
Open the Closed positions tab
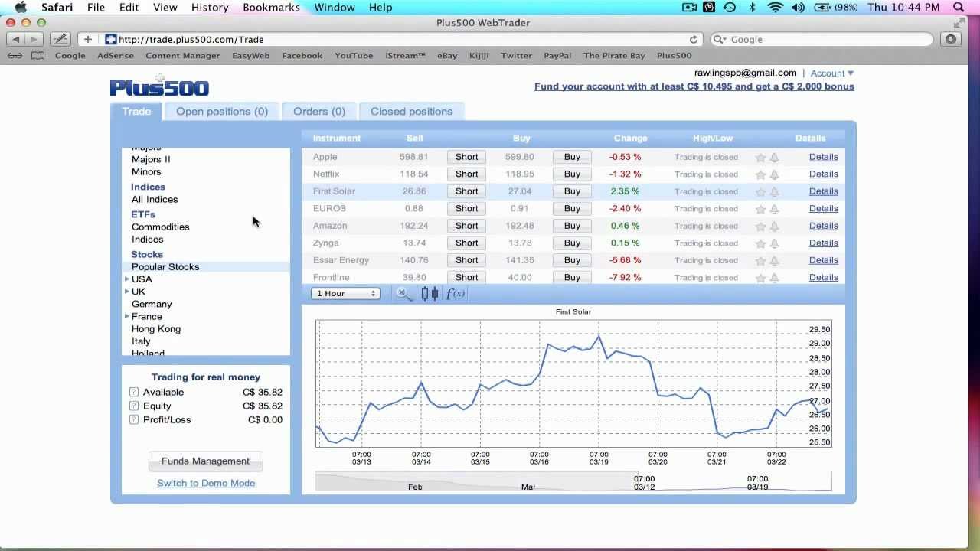coord(411,112)
